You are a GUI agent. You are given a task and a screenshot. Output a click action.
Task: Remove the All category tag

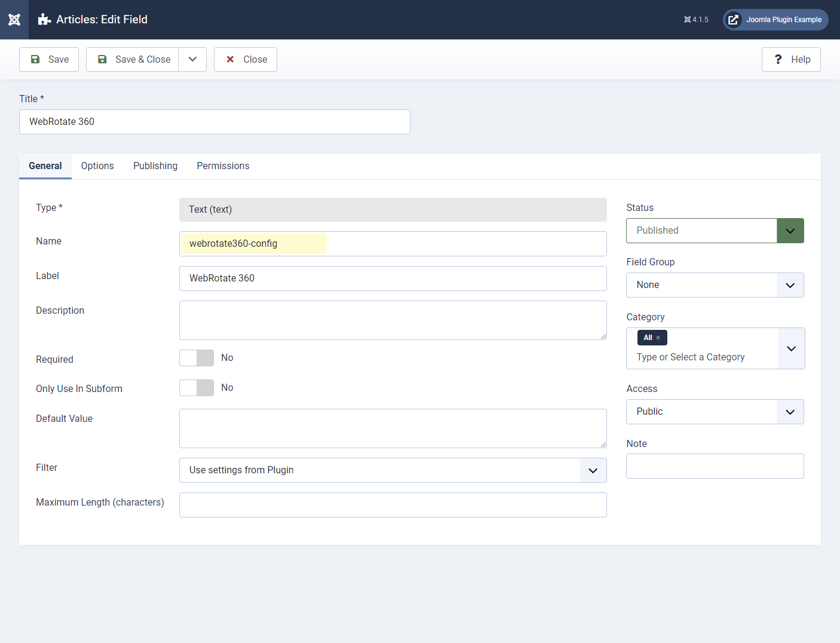coord(658,338)
